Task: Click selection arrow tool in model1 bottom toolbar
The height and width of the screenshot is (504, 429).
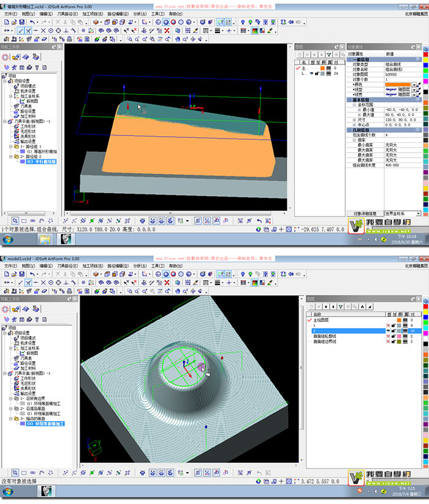Action: point(15,473)
